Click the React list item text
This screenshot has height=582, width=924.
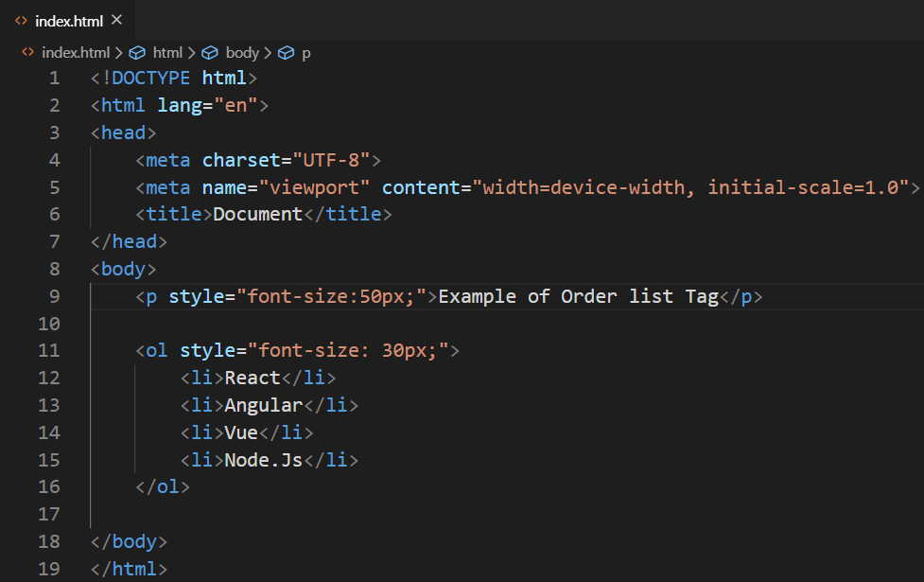click(253, 378)
